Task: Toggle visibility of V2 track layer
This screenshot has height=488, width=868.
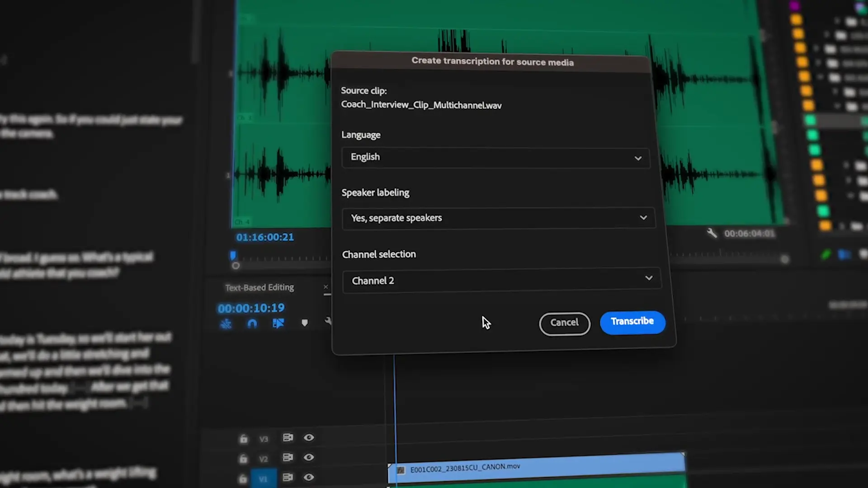Action: point(308,456)
